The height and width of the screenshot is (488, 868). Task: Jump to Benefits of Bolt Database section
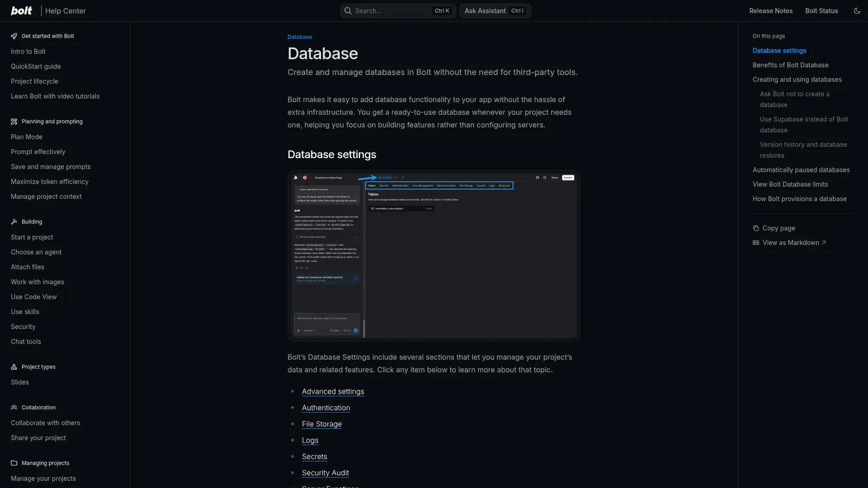coord(790,66)
